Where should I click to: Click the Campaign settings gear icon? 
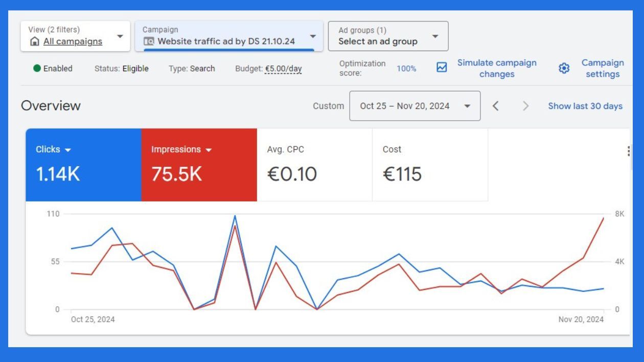click(x=564, y=69)
